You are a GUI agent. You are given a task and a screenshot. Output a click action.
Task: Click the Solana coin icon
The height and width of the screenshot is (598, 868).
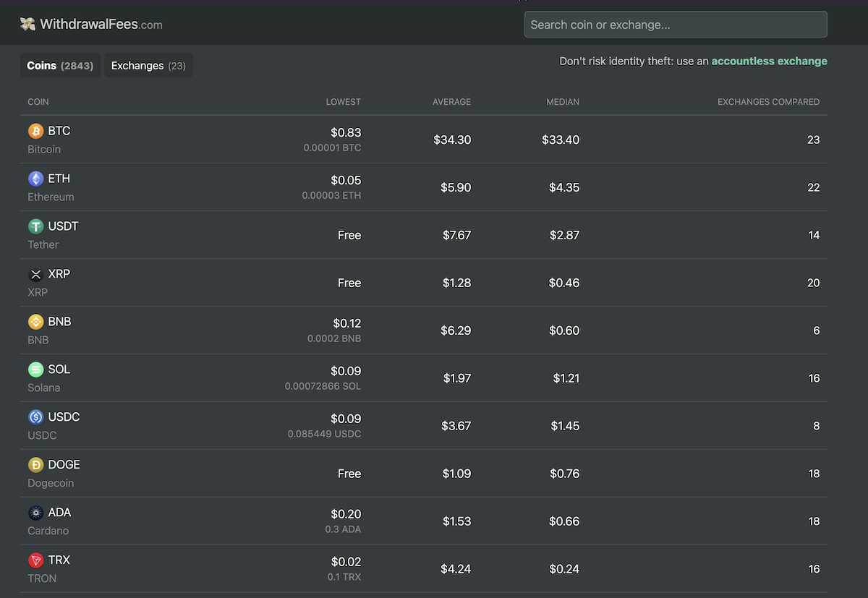pyautogui.click(x=35, y=370)
